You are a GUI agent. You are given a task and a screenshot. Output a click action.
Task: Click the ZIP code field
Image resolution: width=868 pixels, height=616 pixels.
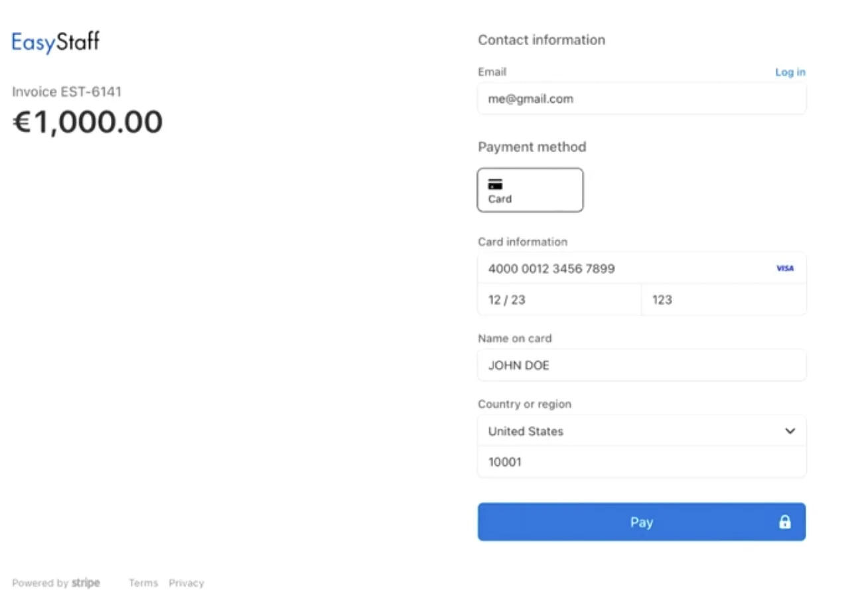[x=641, y=462]
